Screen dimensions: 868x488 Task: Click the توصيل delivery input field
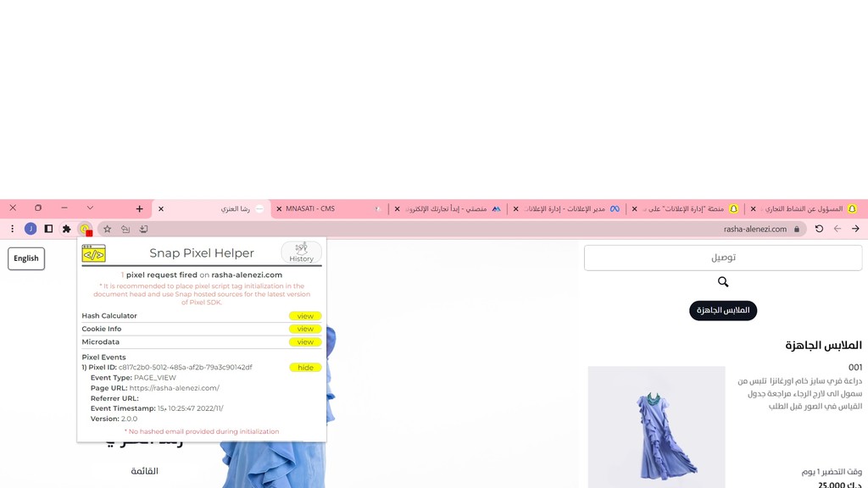pyautogui.click(x=723, y=258)
